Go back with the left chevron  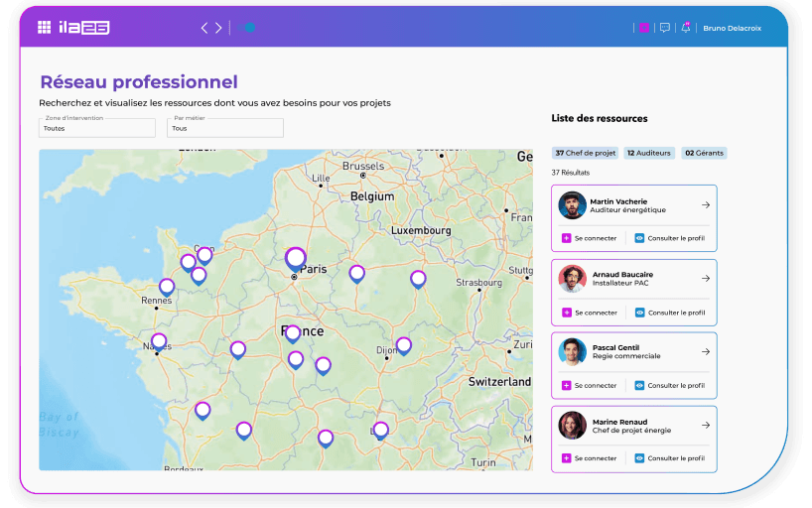pos(204,28)
